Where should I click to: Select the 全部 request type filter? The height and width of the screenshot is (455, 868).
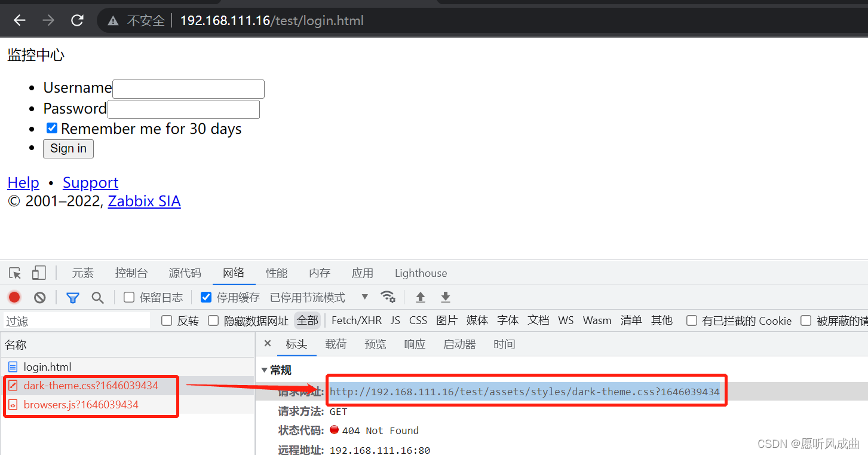(x=308, y=320)
